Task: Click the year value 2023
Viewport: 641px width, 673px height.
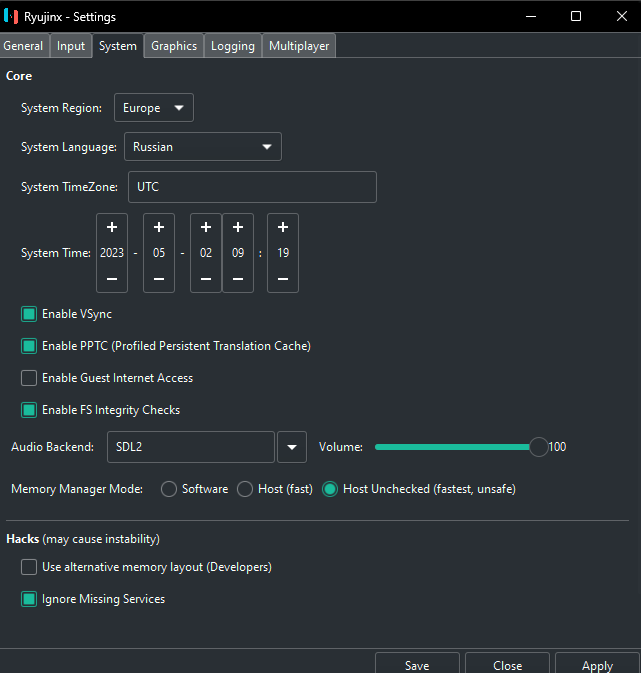Action: pyautogui.click(x=112, y=253)
